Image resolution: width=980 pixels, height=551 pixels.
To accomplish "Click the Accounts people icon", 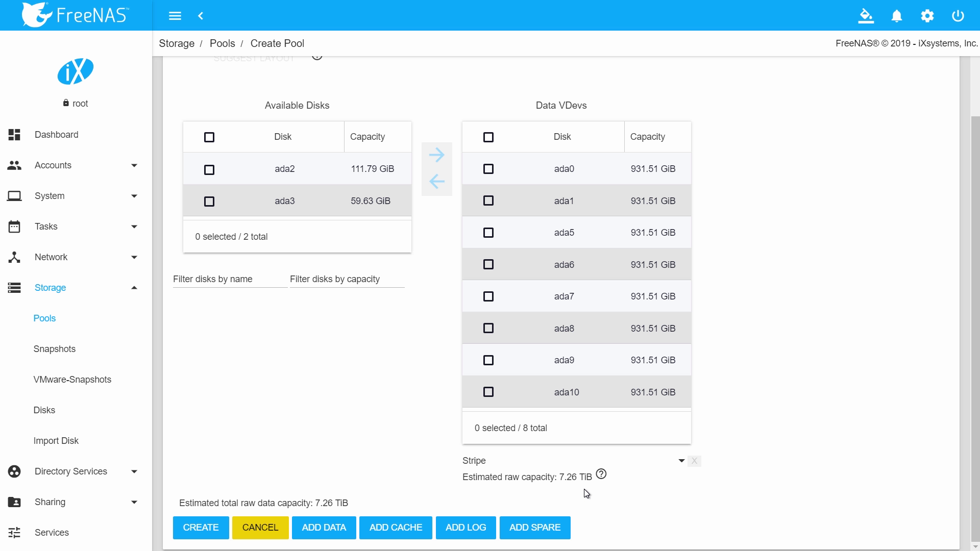I will tap(14, 165).
